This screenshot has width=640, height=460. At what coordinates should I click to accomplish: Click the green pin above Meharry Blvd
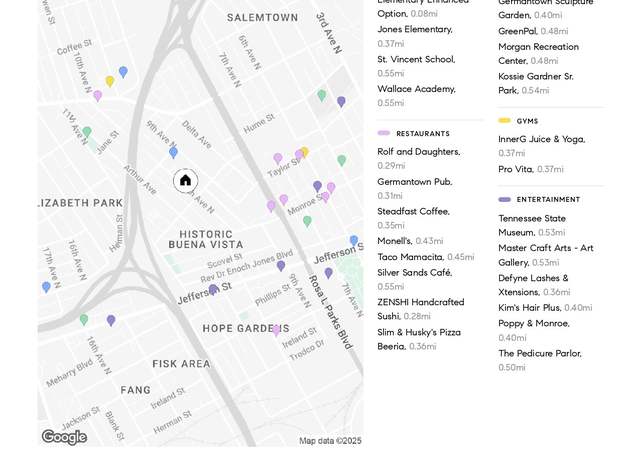pos(84,320)
